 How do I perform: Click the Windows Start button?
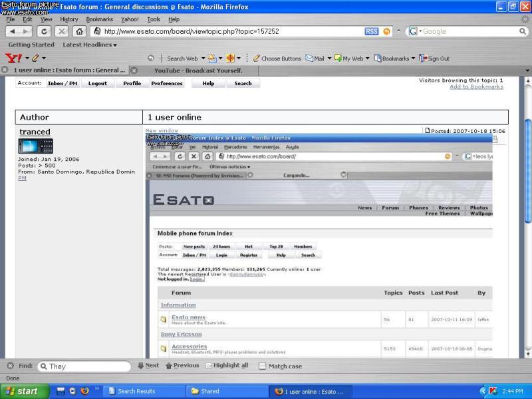pyautogui.click(x=25, y=391)
